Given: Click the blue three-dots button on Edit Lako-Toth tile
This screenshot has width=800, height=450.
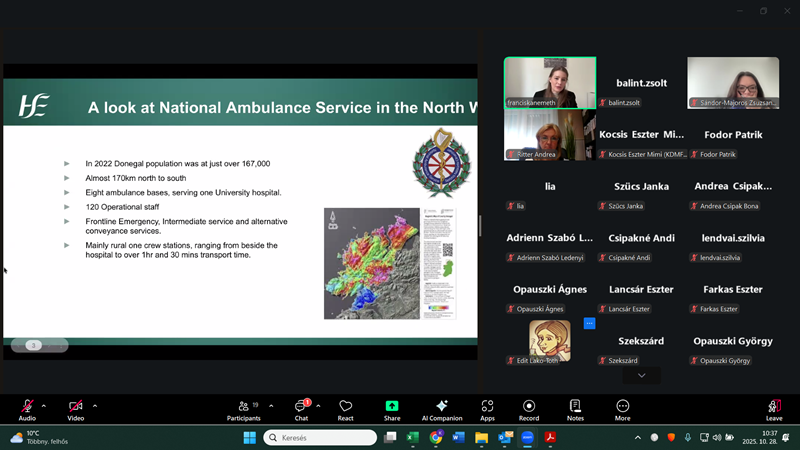Looking at the screenshot, I should point(589,324).
